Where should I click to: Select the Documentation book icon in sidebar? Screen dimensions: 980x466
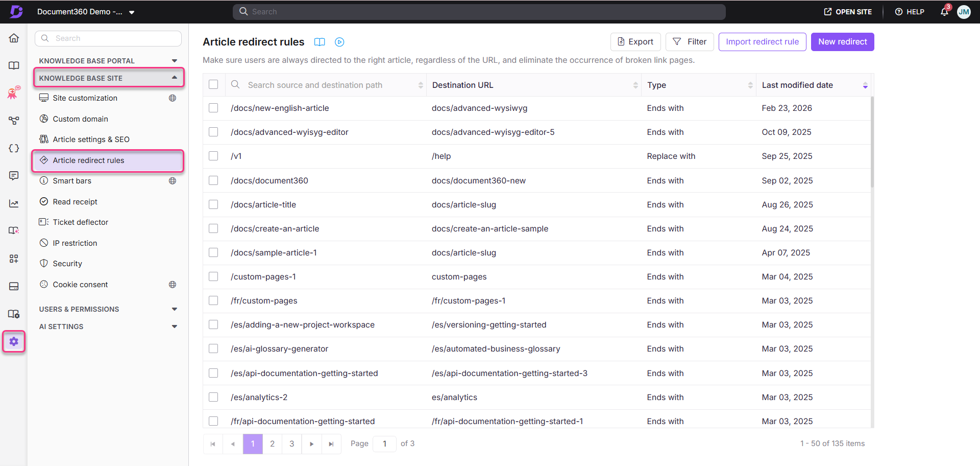14,65
